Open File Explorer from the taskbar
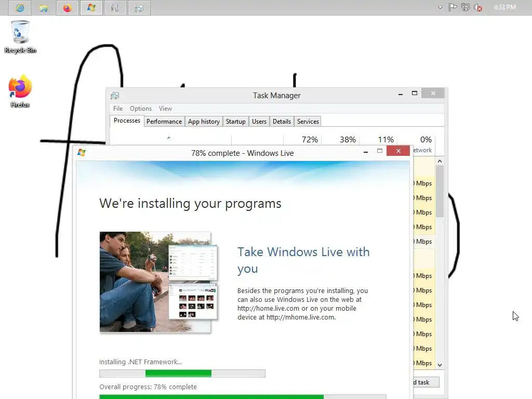The width and height of the screenshot is (532, 399). click(x=44, y=7)
